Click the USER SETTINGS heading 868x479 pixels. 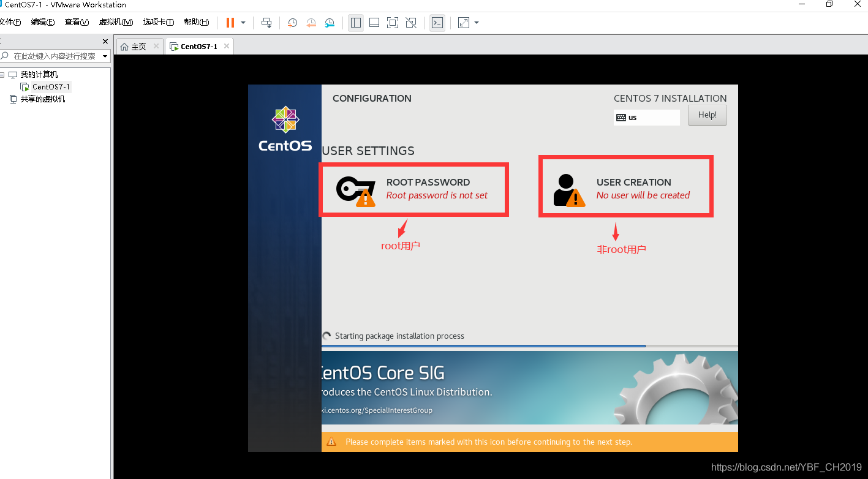tap(368, 151)
